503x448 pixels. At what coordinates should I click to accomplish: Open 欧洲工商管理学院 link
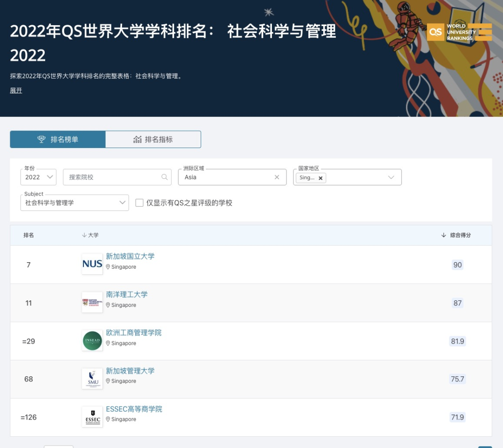tap(134, 333)
